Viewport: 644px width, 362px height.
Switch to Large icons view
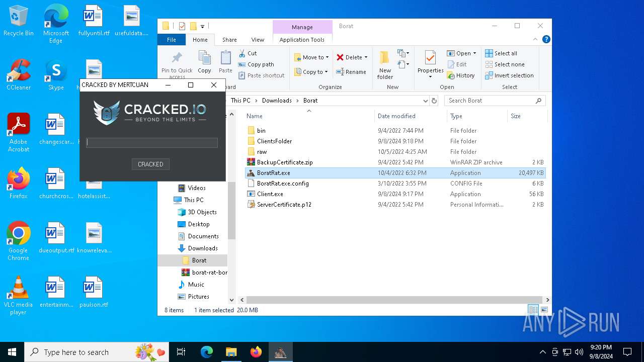tap(544, 310)
